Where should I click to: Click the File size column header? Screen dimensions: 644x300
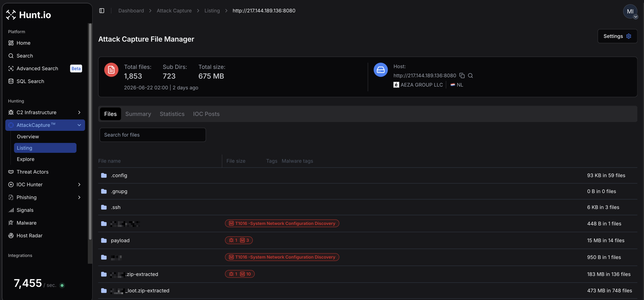point(236,161)
